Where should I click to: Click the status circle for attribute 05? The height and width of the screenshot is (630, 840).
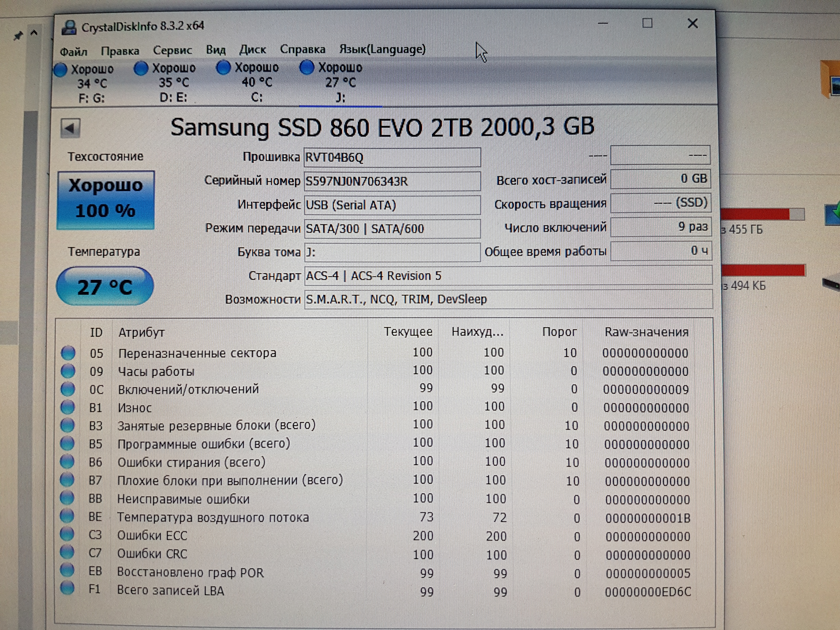tap(68, 353)
